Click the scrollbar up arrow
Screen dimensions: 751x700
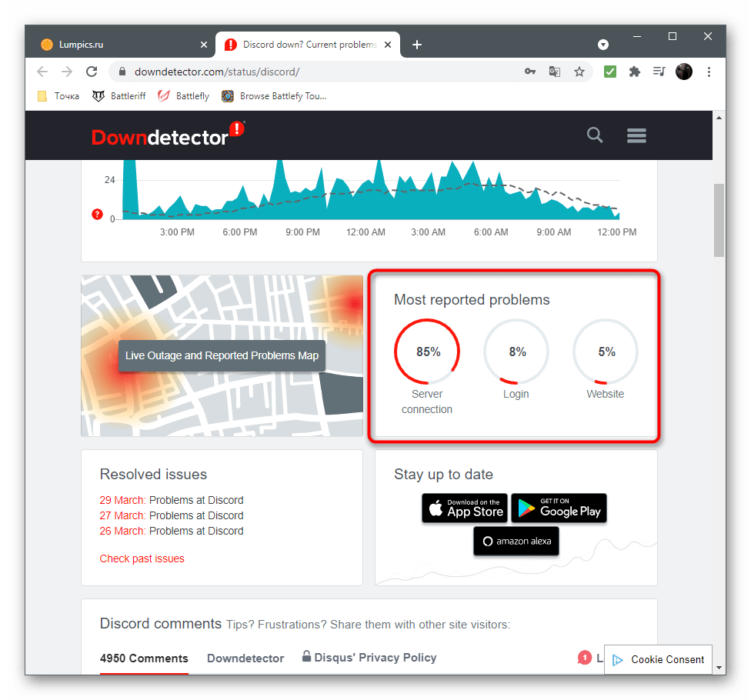click(719, 118)
